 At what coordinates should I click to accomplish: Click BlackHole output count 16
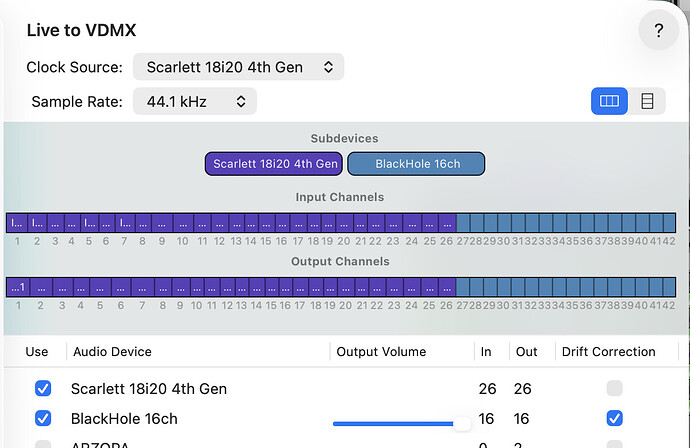pyautogui.click(x=521, y=419)
